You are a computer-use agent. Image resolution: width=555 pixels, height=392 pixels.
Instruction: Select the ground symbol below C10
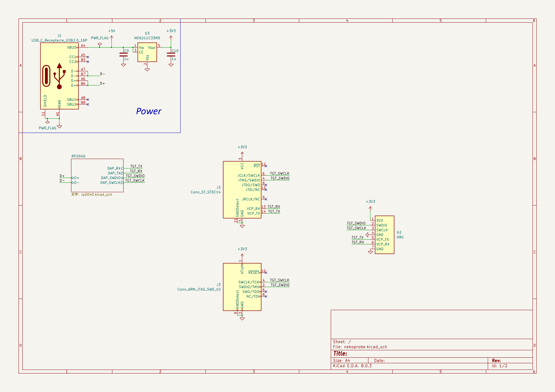pos(171,65)
